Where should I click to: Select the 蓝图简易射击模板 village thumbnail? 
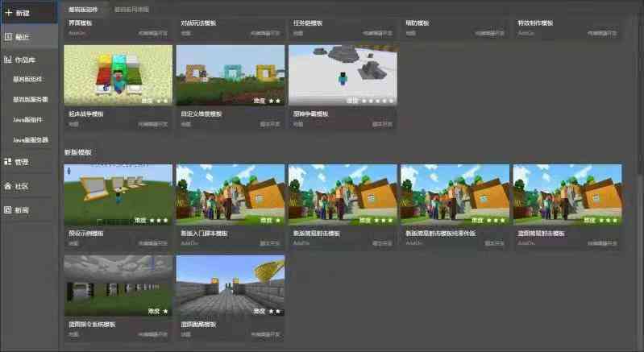(567, 195)
